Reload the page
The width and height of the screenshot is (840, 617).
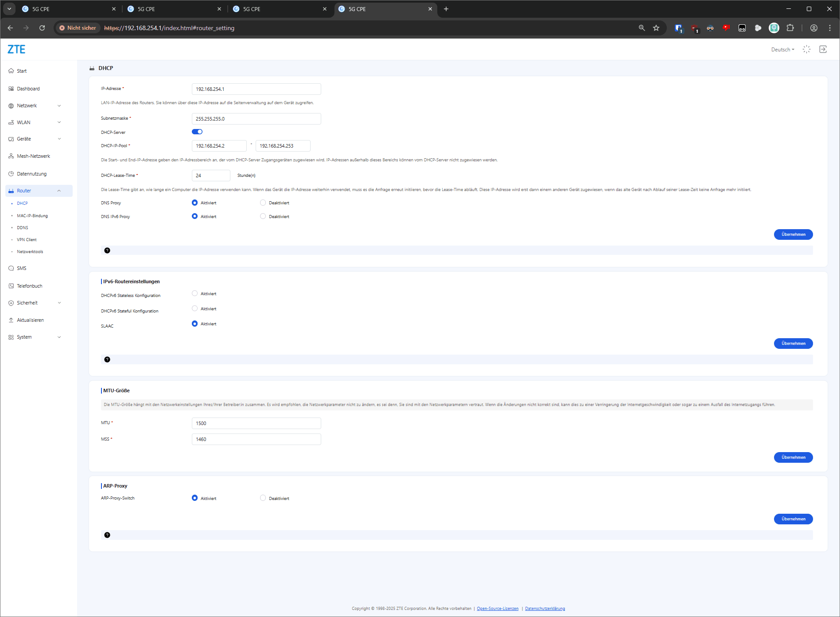pos(42,28)
